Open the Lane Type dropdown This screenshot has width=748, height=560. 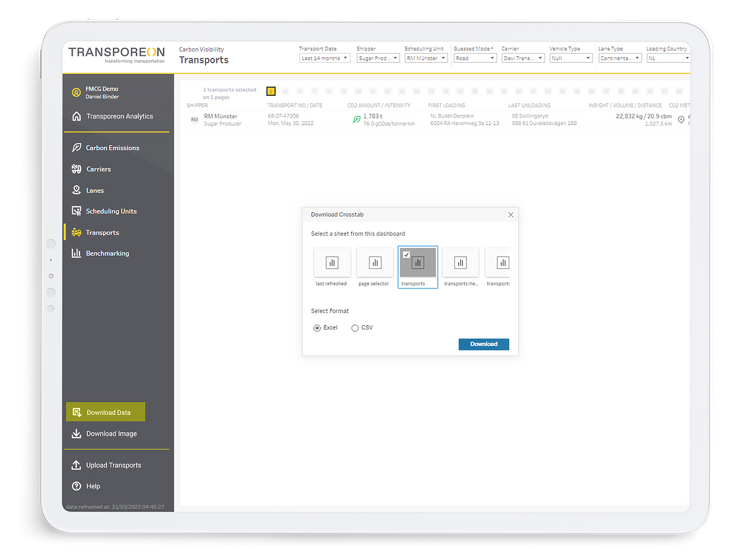[x=620, y=58]
